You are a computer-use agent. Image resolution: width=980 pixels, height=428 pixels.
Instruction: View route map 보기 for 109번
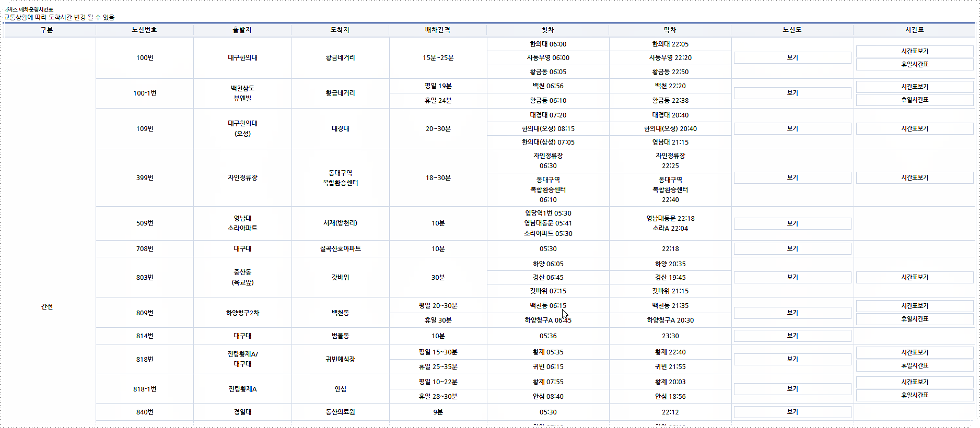pos(792,129)
